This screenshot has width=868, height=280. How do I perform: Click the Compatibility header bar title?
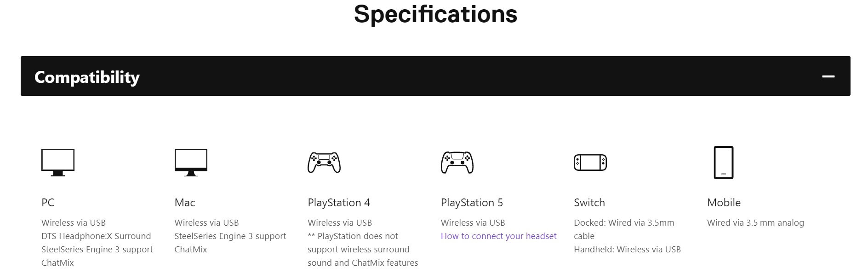point(87,77)
